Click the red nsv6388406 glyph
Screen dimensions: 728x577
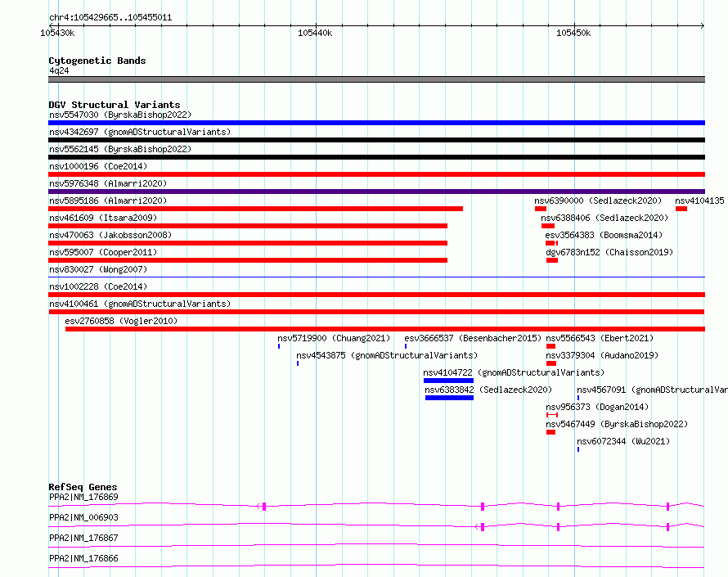pos(548,226)
